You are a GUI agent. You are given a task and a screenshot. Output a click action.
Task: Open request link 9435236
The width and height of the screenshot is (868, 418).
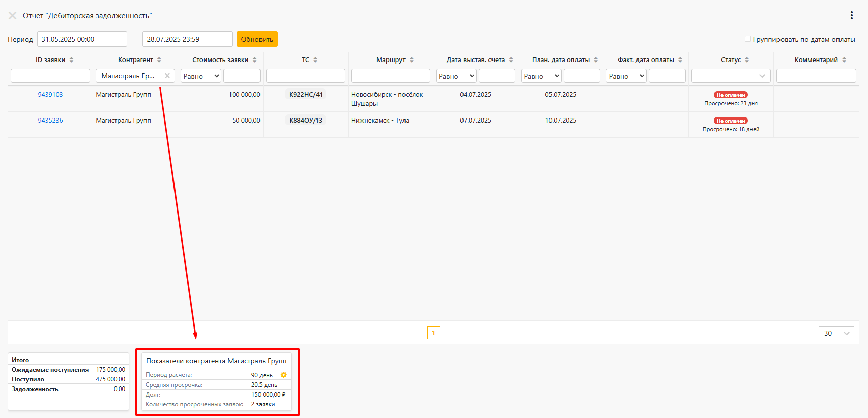[50, 121]
